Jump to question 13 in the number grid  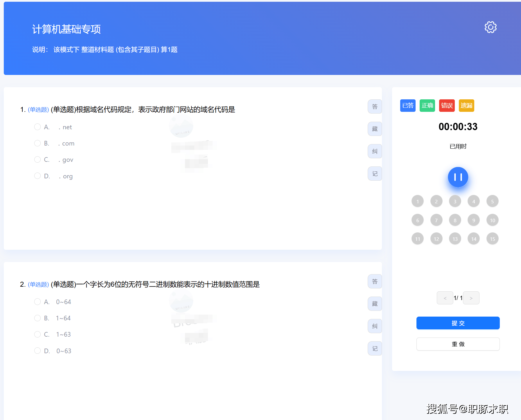(455, 239)
